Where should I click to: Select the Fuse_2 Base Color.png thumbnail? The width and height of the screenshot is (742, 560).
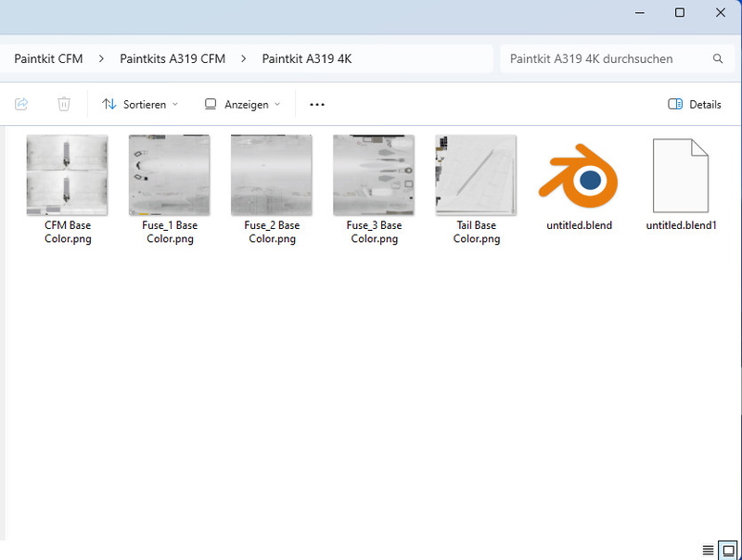tap(272, 175)
